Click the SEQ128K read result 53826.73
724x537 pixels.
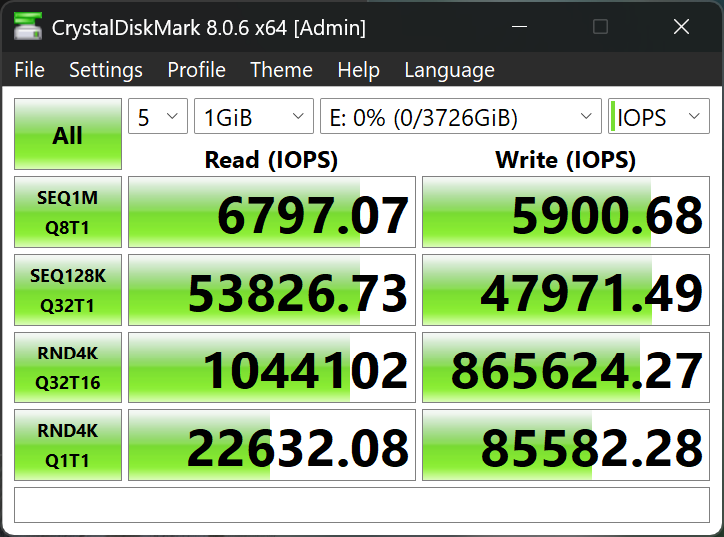[x=272, y=290]
